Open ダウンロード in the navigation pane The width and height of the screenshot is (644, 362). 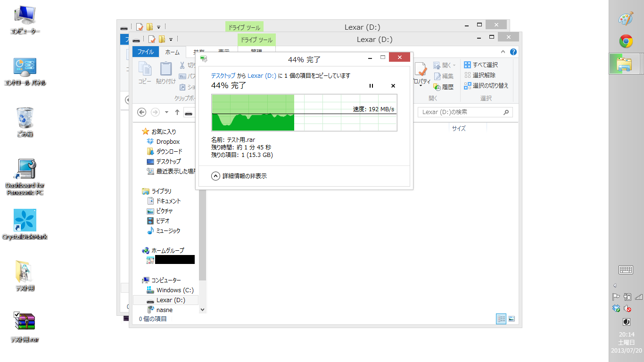tap(164, 151)
